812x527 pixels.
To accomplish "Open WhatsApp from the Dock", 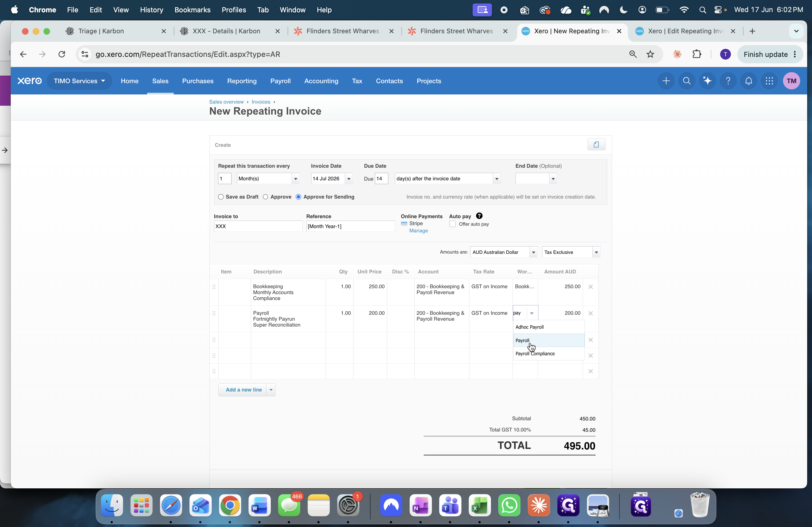I will pos(509,505).
